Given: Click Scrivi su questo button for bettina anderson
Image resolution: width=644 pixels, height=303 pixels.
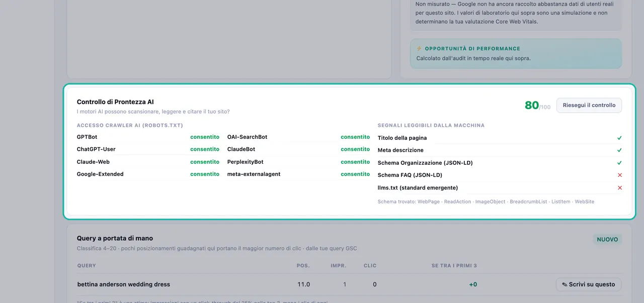Looking at the screenshot, I should 589,284.
